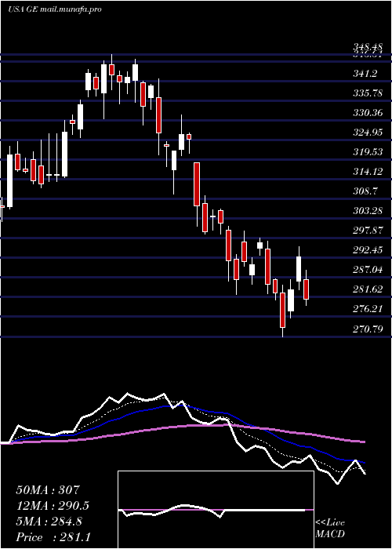Click the last red candlestick on the right

307,289
